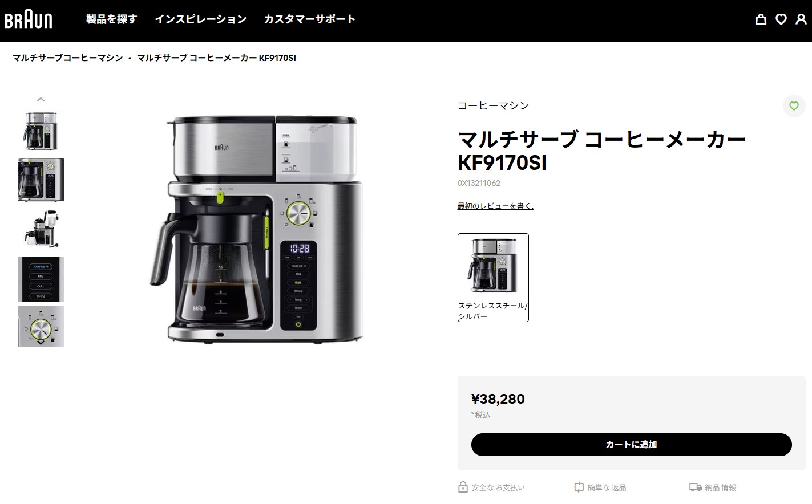
Task: Open the 製品を探す menu
Action: [112, 19]
